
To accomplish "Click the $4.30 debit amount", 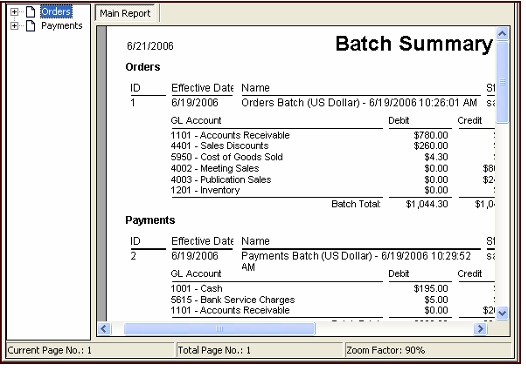I will click(436, 157).
